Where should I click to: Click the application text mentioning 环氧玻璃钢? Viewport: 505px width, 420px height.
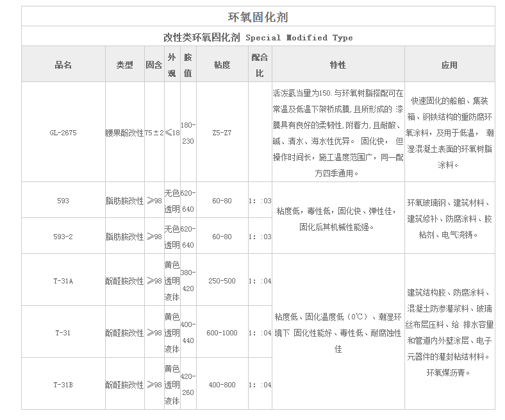(x=449, y=219)
